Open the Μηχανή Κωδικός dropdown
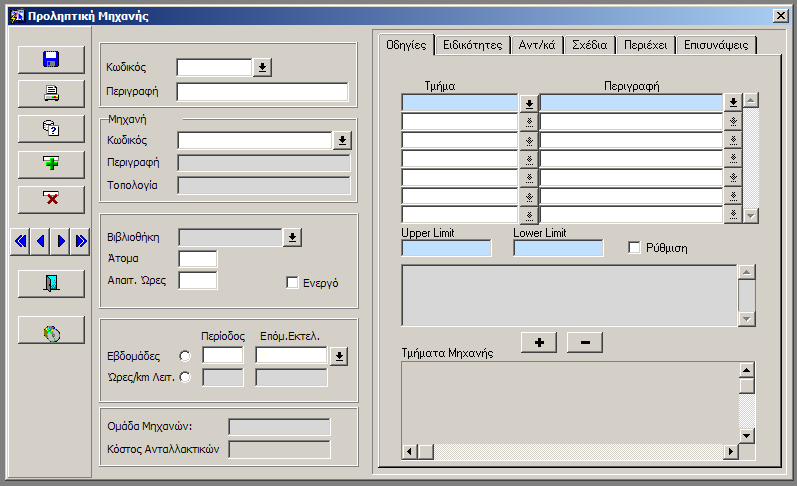The image size is (797, 486). tap(342, 140)
